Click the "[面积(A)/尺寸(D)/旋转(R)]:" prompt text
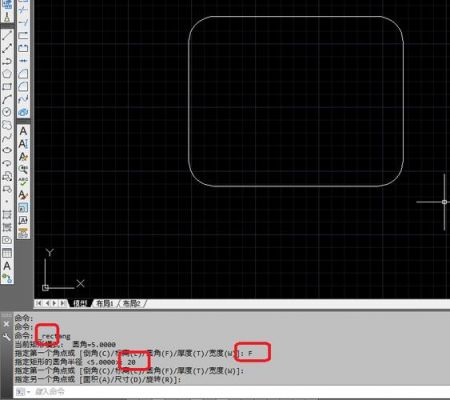The height and width of the screenshot is (400, 450). click(130, 380)
